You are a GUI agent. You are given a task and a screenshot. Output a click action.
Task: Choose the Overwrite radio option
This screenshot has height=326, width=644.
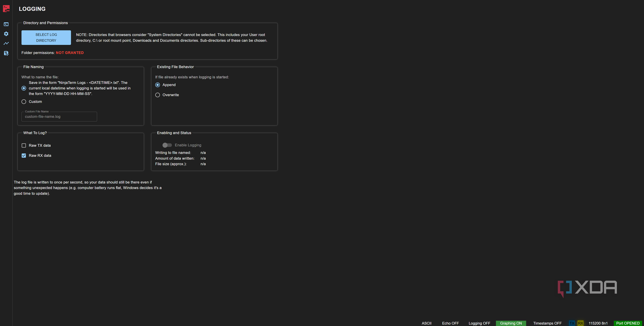coord(158,95)
